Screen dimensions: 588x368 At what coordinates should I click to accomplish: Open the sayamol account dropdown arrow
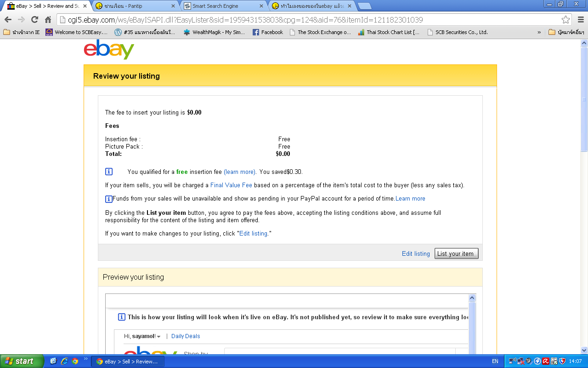click(x=158, y=337)
